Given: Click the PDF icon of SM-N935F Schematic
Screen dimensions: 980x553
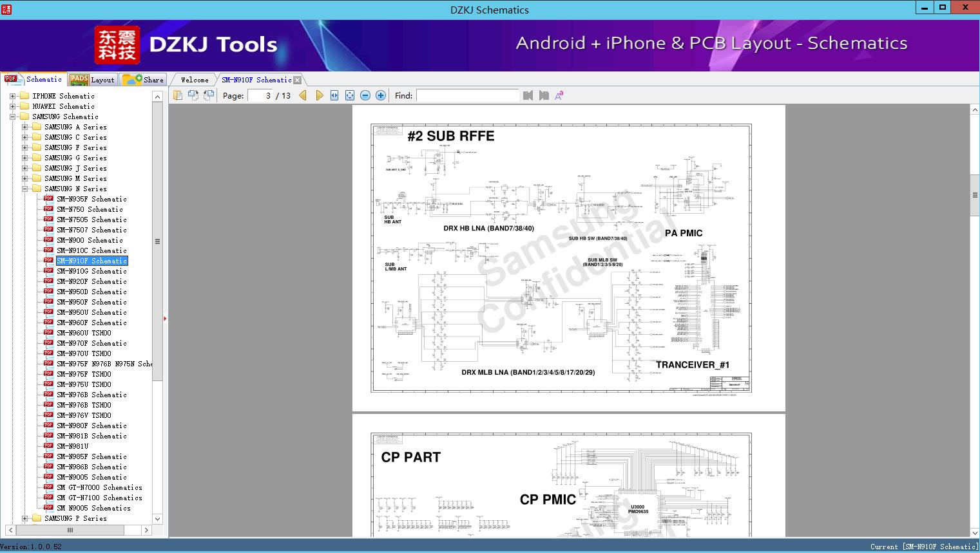Looking at the screenshot, I should click(x=49, y=199).
